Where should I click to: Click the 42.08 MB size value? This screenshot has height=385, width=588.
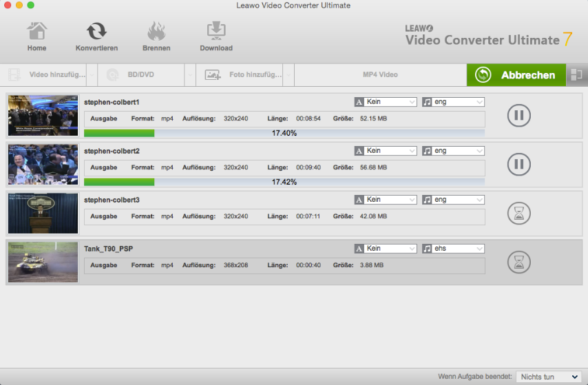click(x=373, y=216)
